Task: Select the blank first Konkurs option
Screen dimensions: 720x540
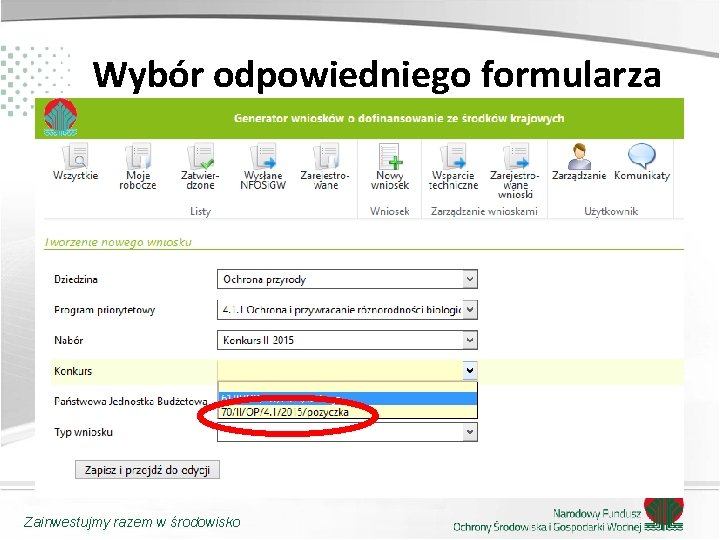Action: pyautogui.click(x=348, y=387)
